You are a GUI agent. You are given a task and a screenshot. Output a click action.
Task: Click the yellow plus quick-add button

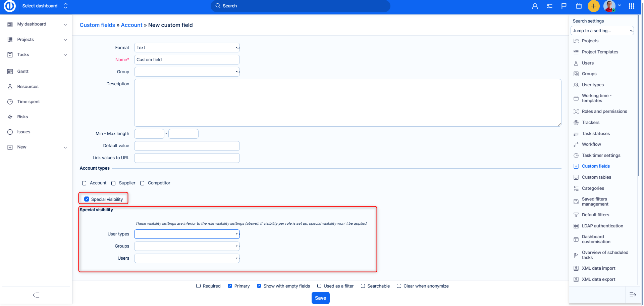point(593,6)
